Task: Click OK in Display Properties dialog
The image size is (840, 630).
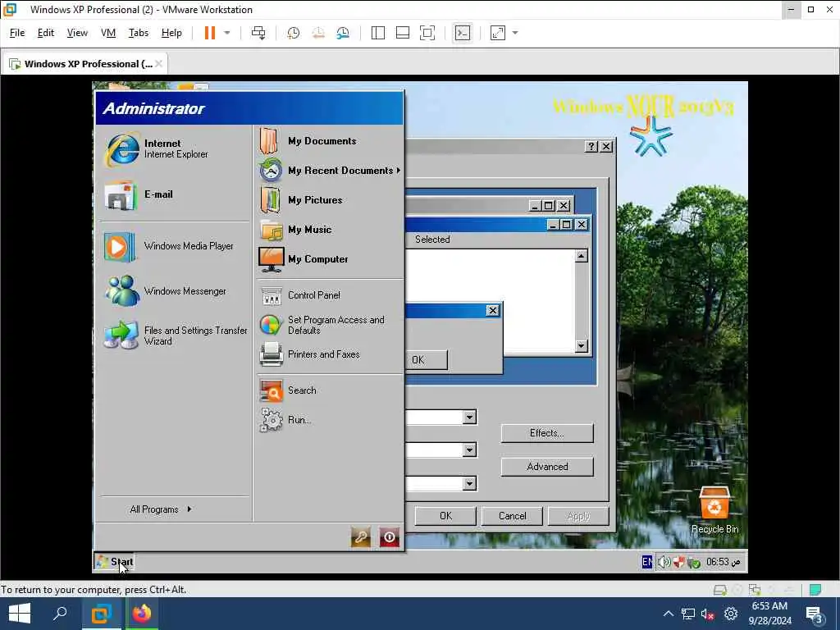Action: 445,516
